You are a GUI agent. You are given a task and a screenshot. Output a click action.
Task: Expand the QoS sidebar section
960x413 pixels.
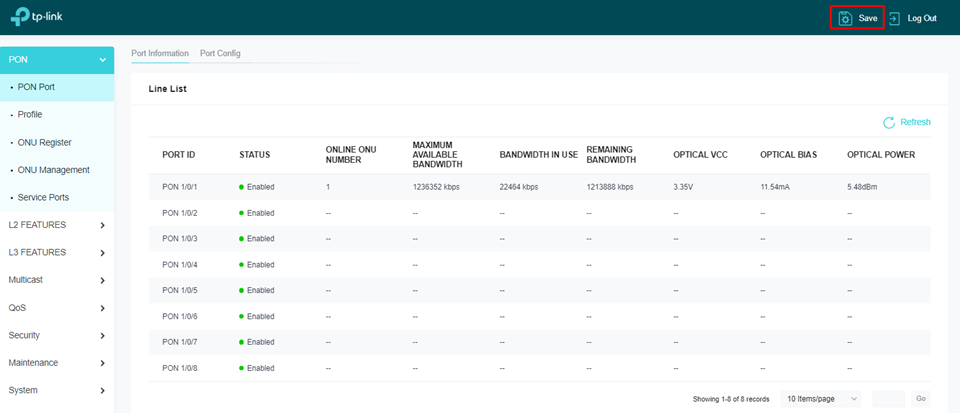click(x=102, y=308)
